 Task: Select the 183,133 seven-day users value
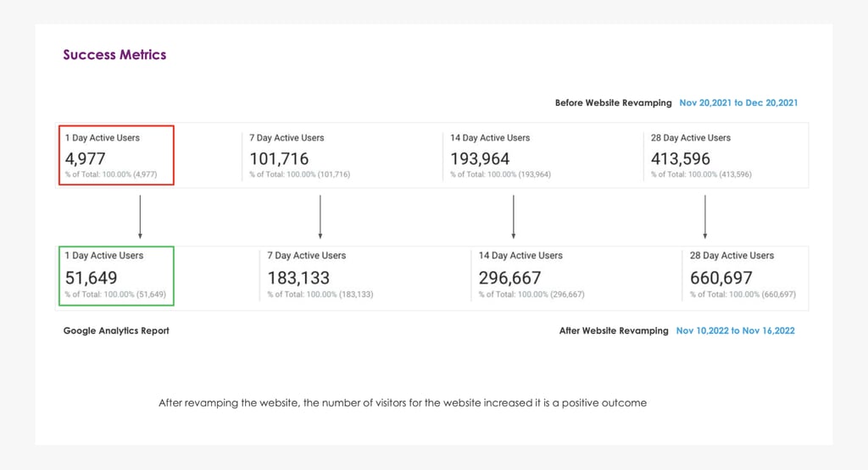298,278
